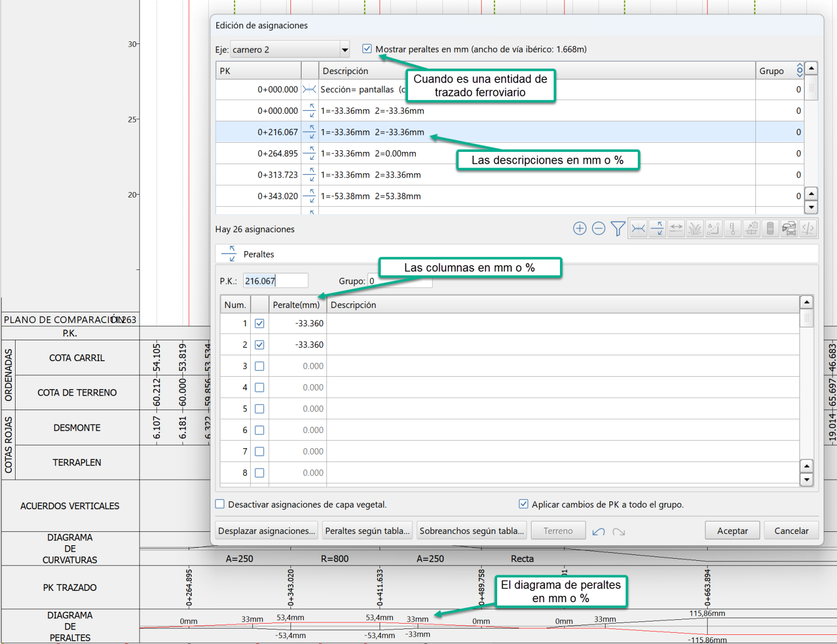837x644 pixels.
Task: Select the superelevation (peraltes) assignment toolbar icon
Action: [x=657, y=229]
